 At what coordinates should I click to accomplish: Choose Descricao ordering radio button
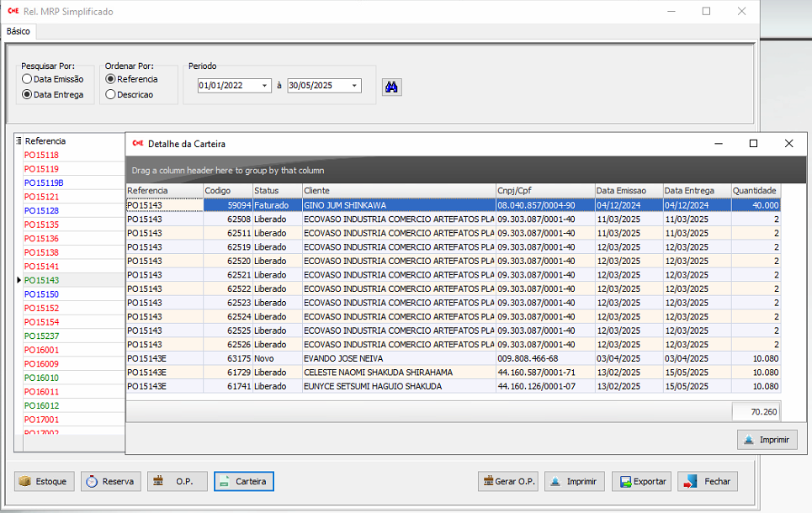(111, 95)
